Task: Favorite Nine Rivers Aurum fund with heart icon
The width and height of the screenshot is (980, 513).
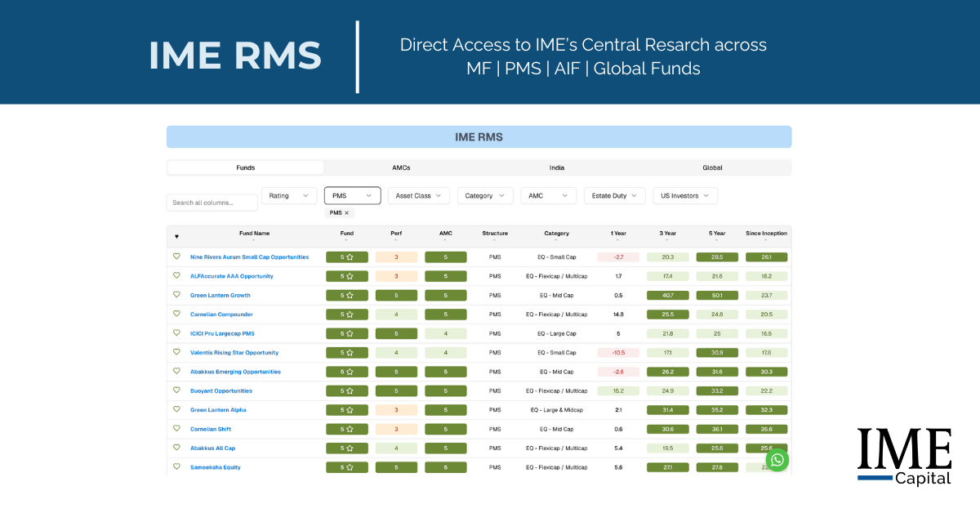Action: click(176, 256)
